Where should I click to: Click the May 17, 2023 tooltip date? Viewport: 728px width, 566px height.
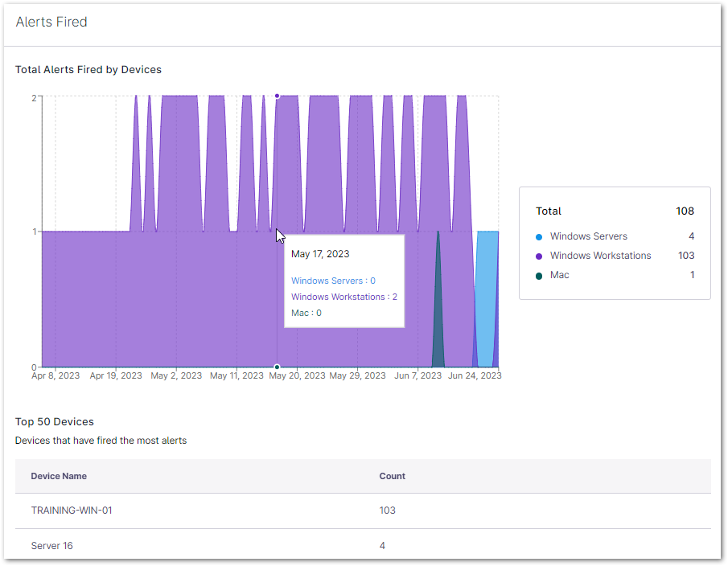pyautogui.click(x=320, y=254)
